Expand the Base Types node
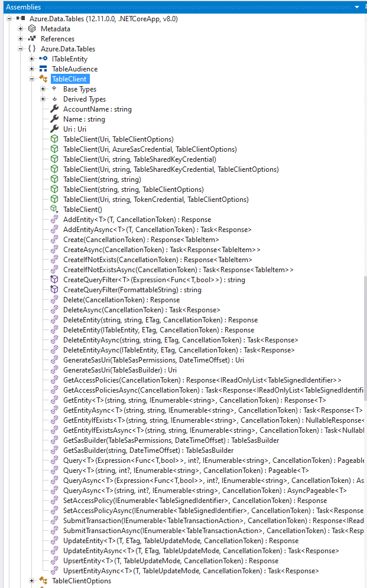The height and width of the screenshot is (588, 367). point(43,89)
